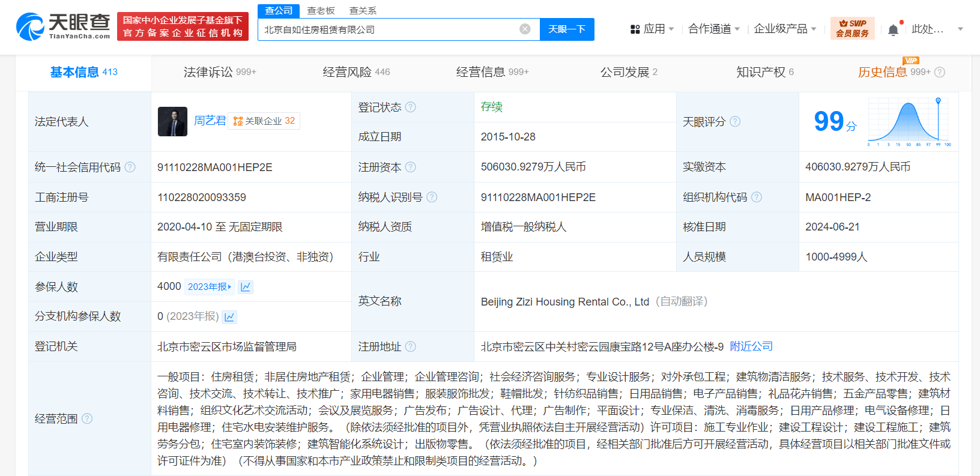
Task: Select the 知识产权 tab
Action: [765, 72]
